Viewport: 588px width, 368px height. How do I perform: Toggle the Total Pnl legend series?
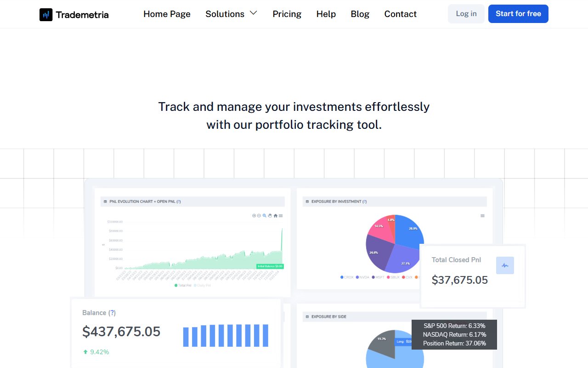[183, 285]
